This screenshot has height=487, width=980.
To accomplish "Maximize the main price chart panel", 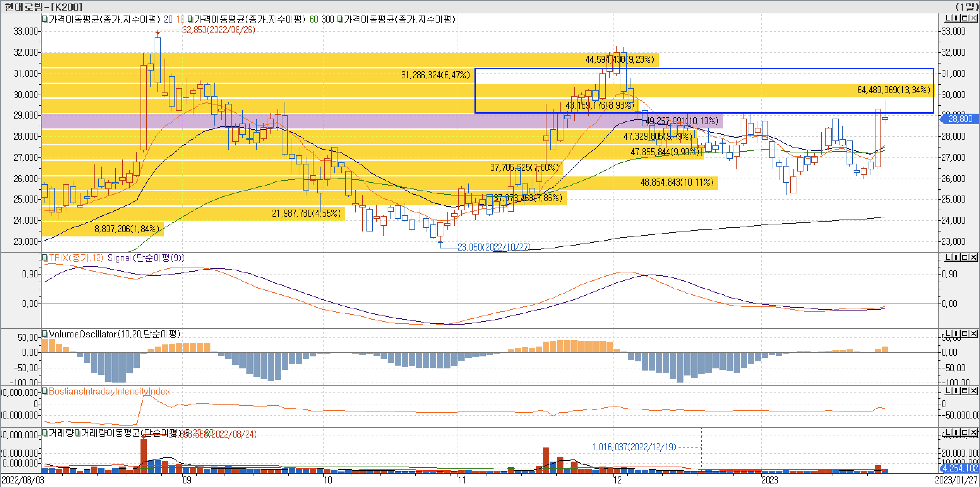I will [x=965, y=18].
